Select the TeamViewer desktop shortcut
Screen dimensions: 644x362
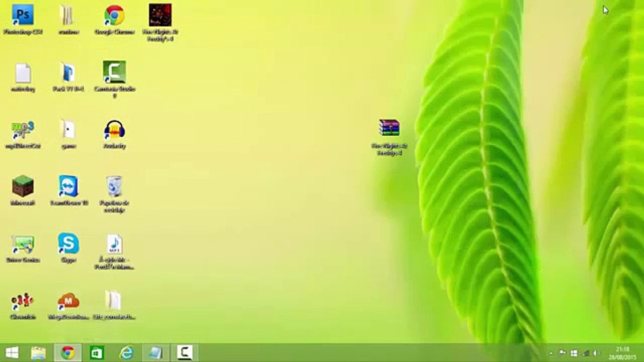(68, 187)
